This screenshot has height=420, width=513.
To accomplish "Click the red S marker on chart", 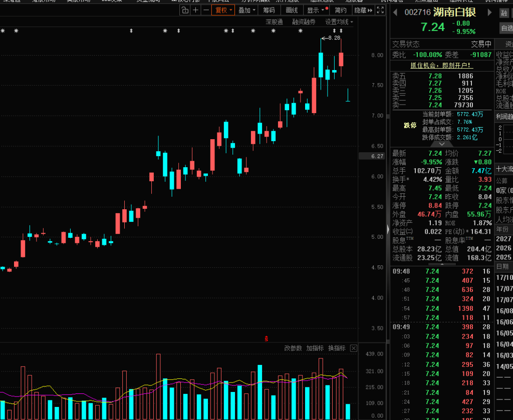I will click(267, 338).
